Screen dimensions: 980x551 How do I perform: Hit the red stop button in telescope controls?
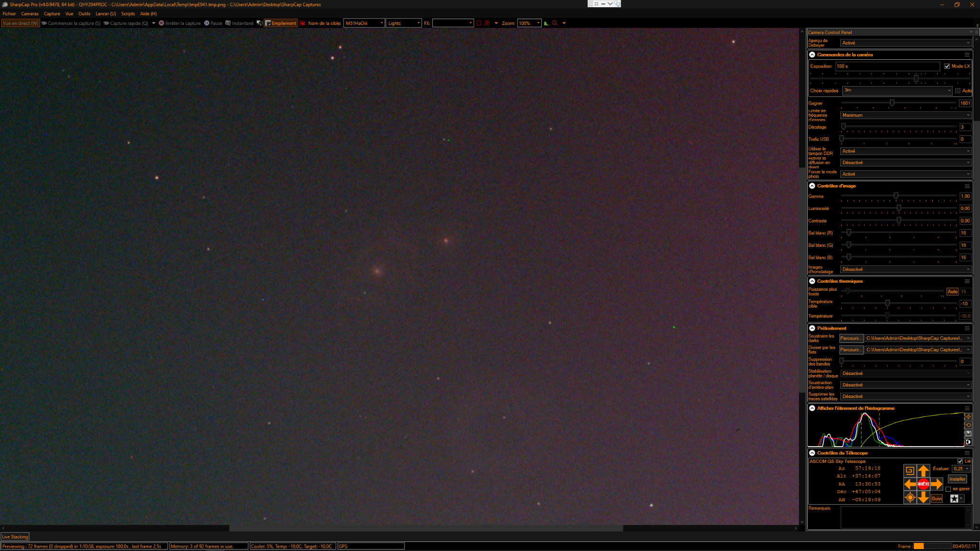click(923, 484)
